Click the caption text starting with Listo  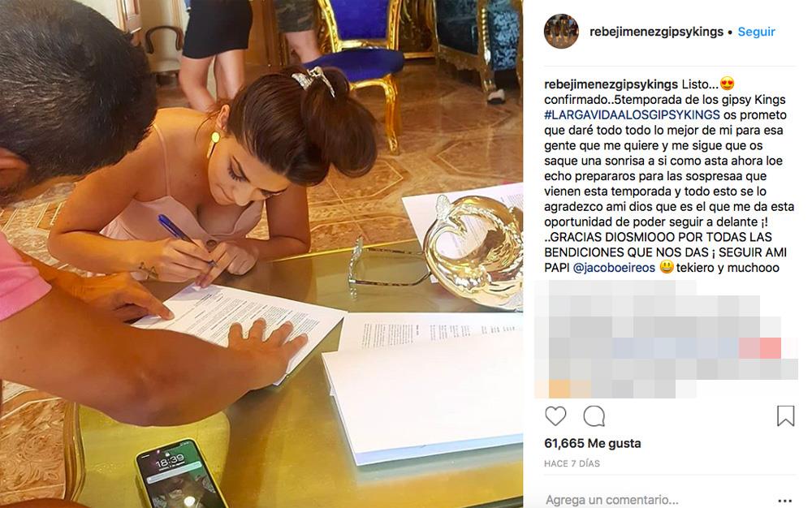coord(669,176)
